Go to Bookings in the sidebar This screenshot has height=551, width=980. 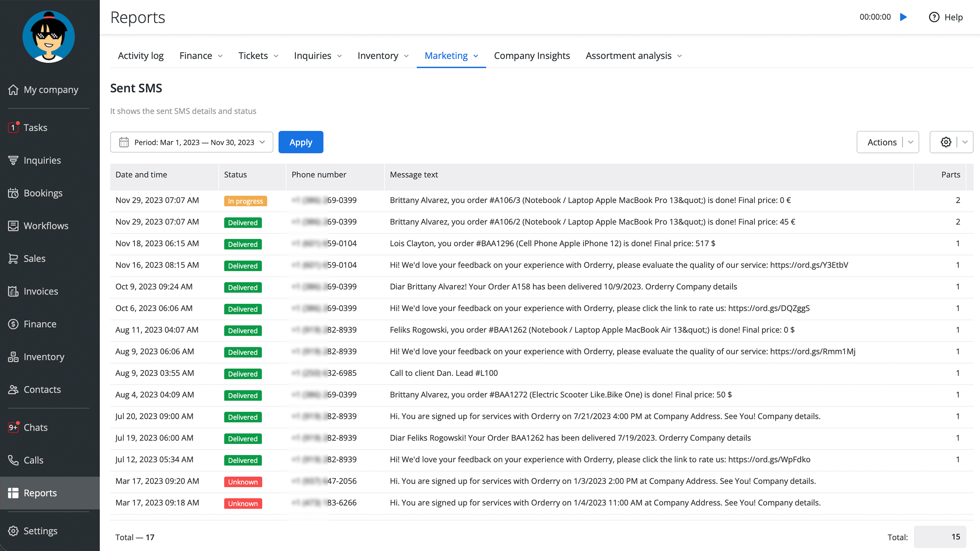(43, 193)
